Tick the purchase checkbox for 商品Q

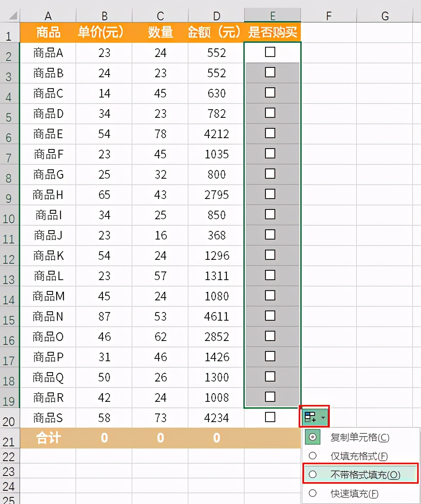click(270, 376)
